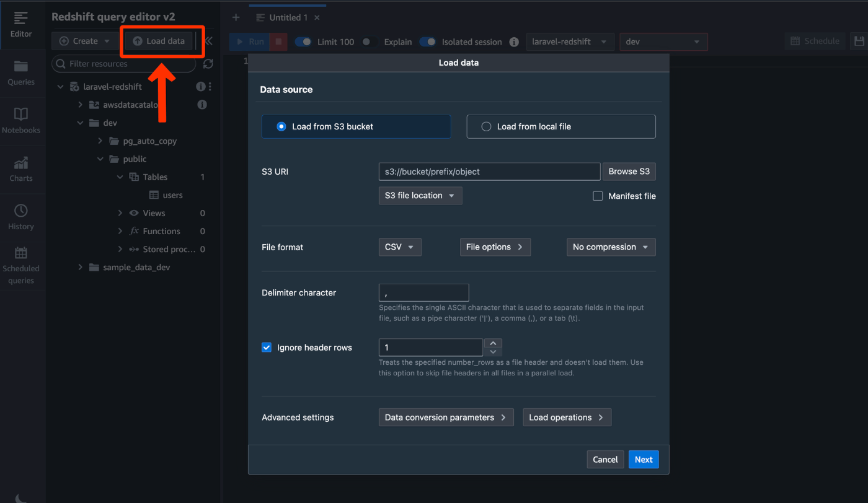Open the dev database dropdown

click(663, 42)
